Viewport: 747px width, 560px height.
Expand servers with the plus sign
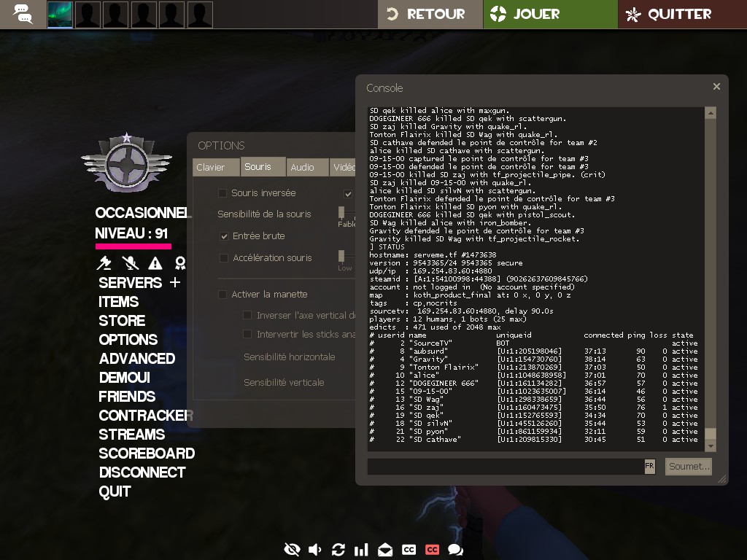tap(175, 282)
